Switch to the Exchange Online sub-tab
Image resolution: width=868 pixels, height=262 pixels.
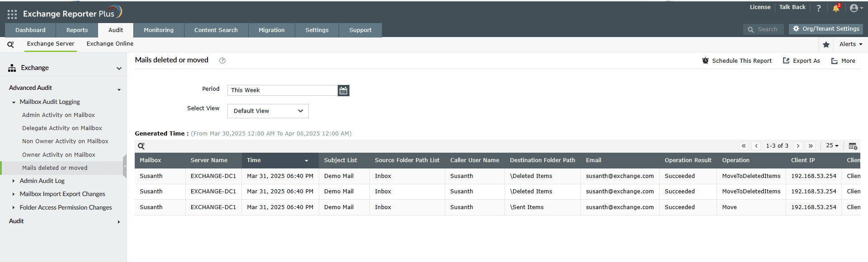click(110, 44)
